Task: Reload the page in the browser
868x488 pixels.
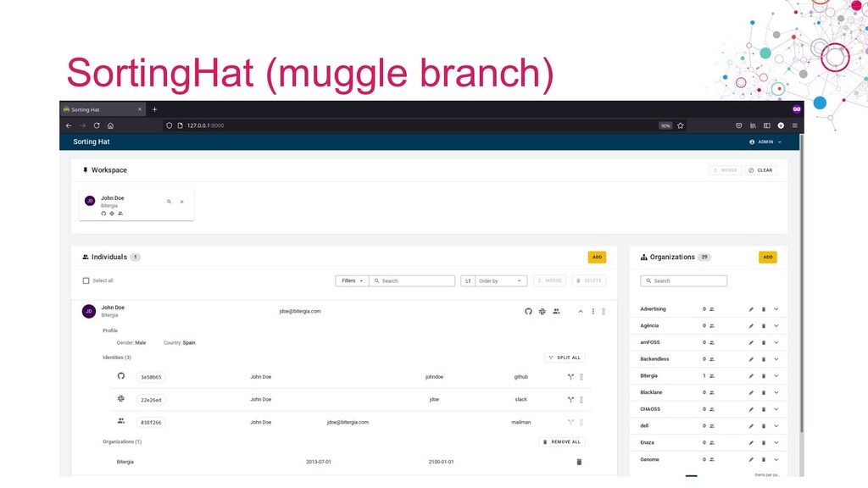Action: pyautogui.click(x=97, y=125)
